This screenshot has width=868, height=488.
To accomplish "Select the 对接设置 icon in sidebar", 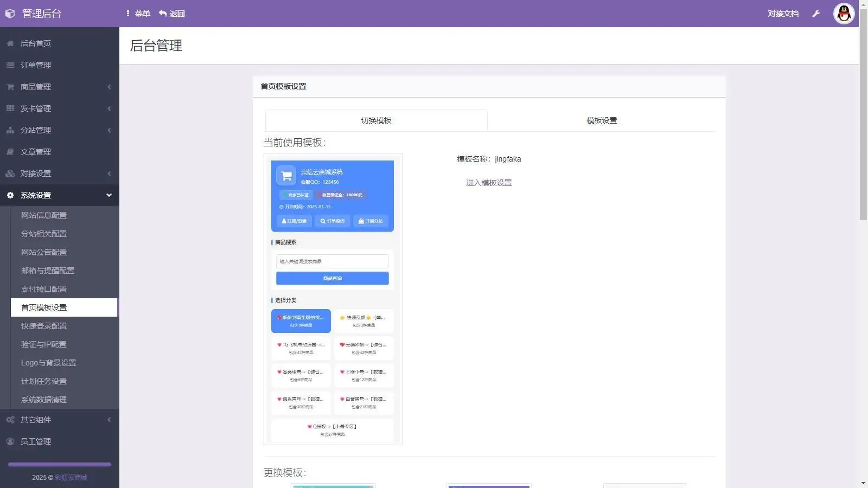I will 9,174.
